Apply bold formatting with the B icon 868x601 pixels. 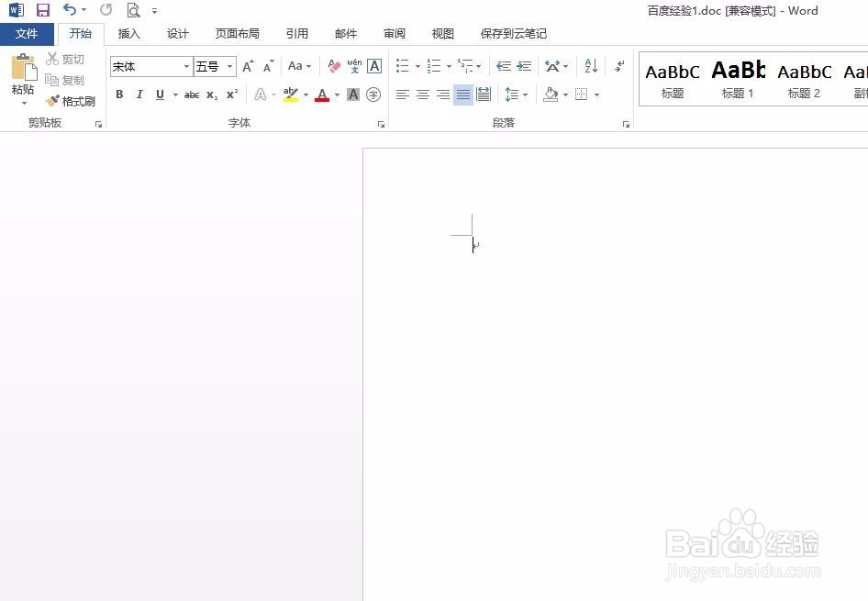coord(119,95)
